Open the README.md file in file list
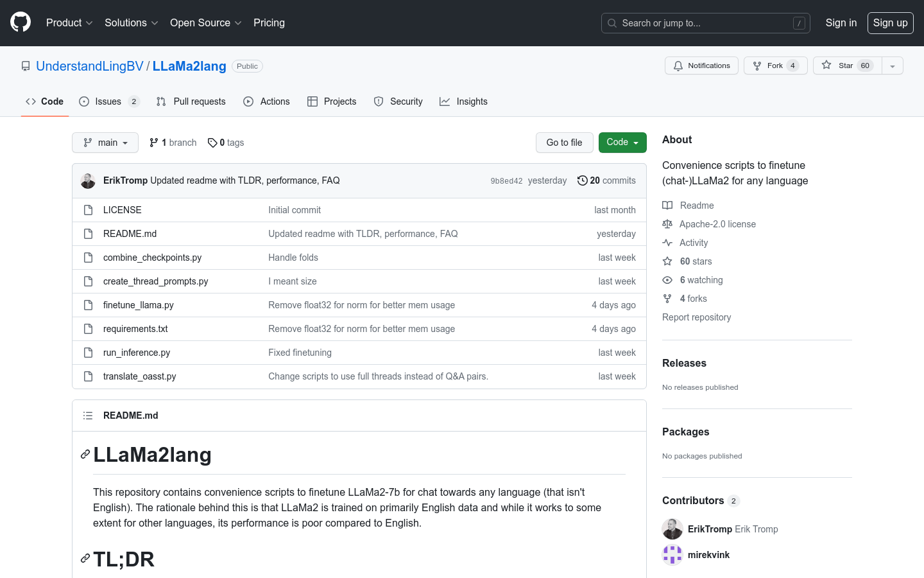 click(x=130, y=234)
